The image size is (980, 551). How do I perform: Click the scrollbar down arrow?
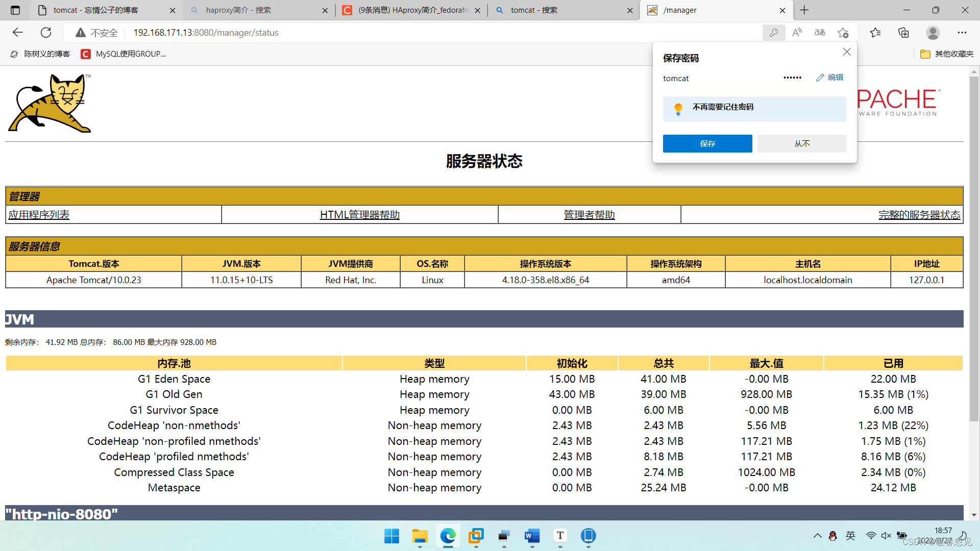(974, 515)
